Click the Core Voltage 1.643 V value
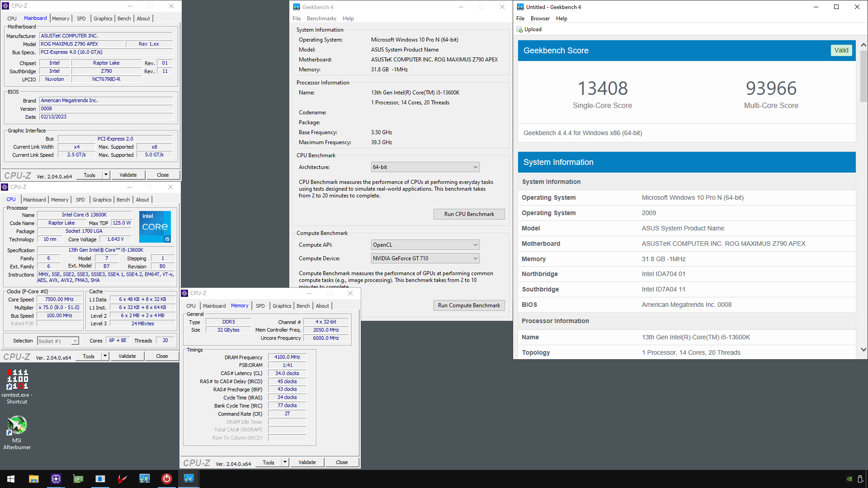This screenshot has width=868, height=488. tap(115, 239)
